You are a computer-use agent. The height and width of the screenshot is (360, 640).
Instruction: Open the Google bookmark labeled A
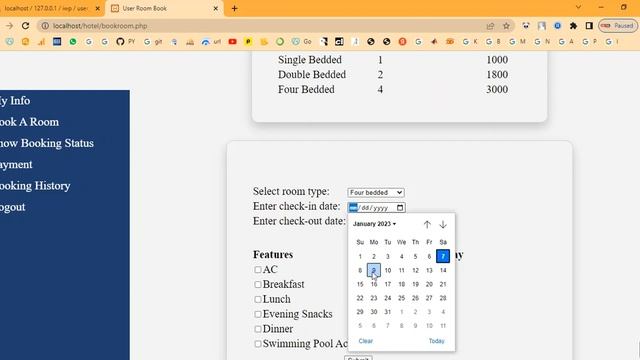point(566,42)
